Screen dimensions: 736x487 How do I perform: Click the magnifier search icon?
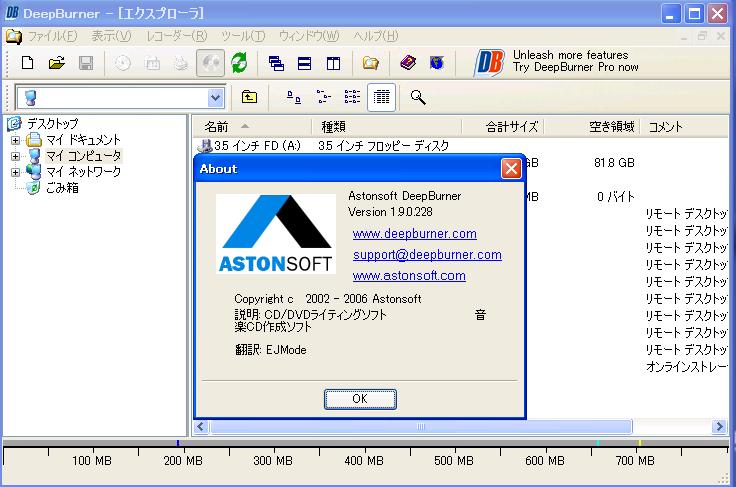[418, 97]
